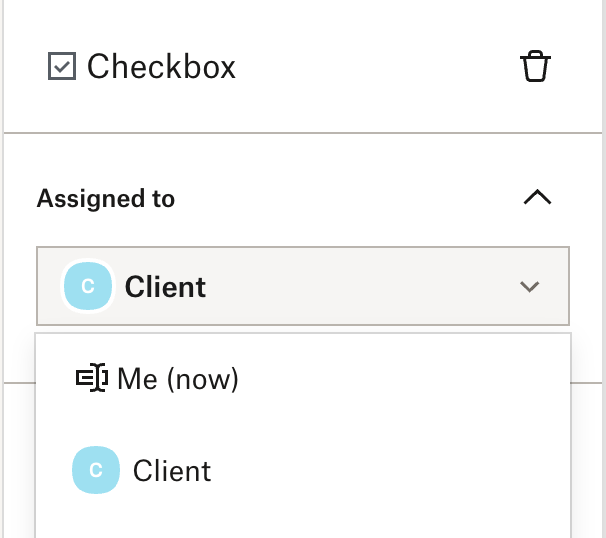Click the blue C avatar in selected assignee box

tap(88, 286)
